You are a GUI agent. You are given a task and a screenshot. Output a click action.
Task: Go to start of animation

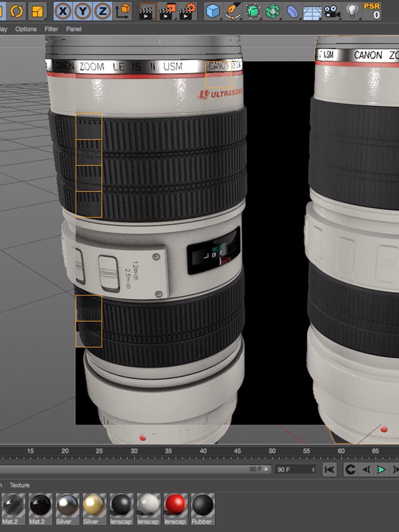[330, 470]
